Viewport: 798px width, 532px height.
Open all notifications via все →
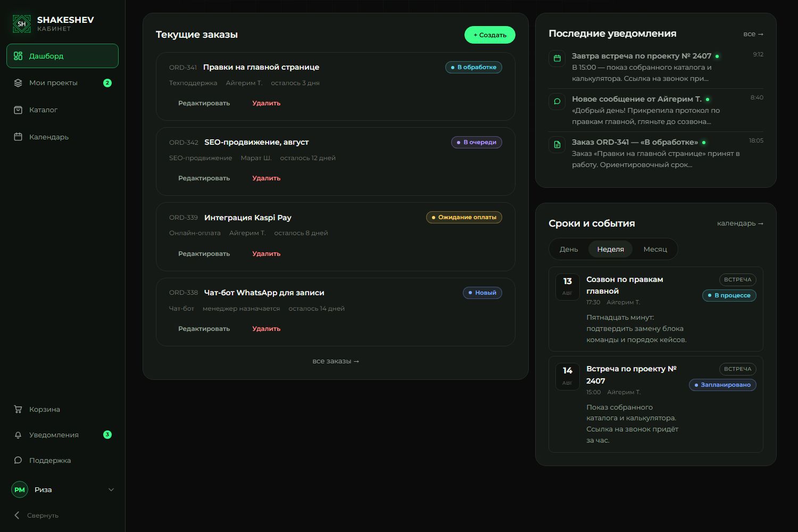tap(753, 34)
